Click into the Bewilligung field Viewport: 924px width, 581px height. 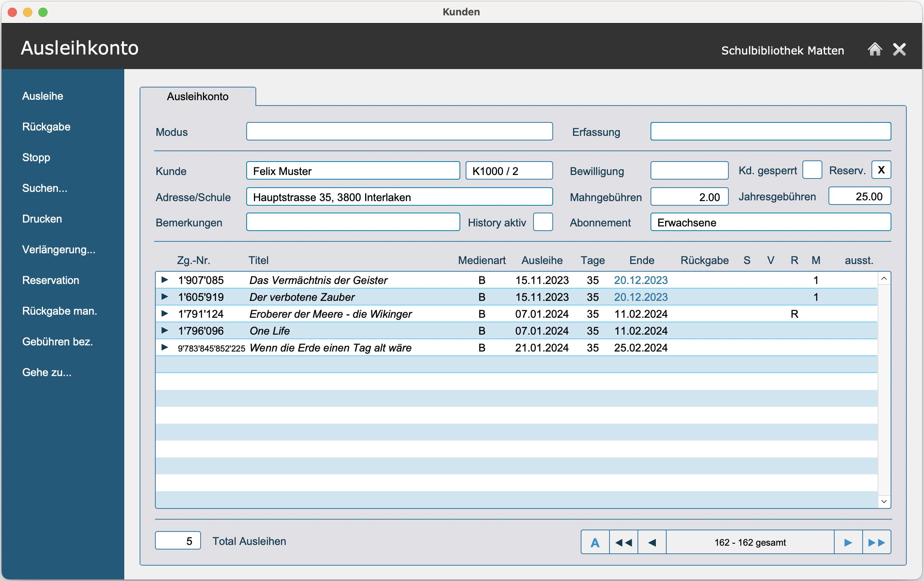coord(689,170)
